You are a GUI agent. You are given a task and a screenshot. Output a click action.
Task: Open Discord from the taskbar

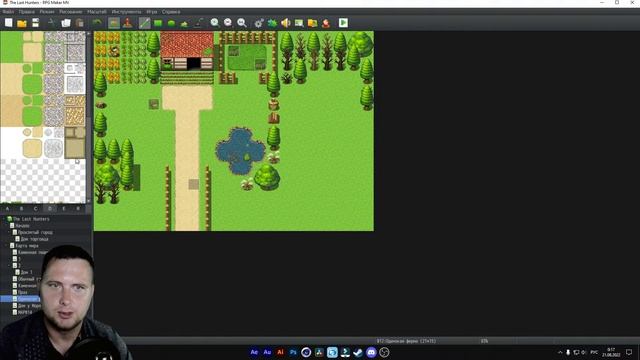371,352
